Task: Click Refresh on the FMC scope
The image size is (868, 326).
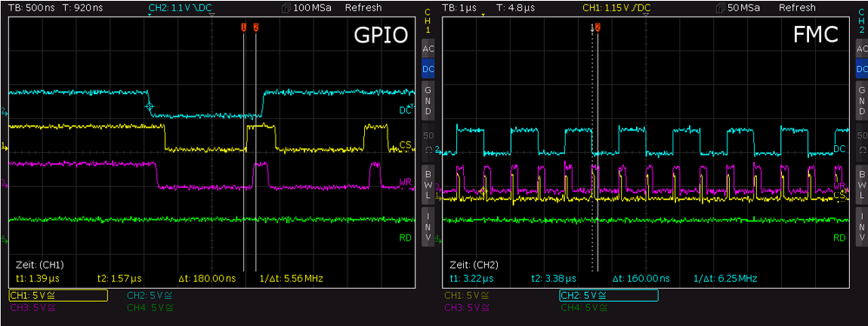Action: point(797,8)
